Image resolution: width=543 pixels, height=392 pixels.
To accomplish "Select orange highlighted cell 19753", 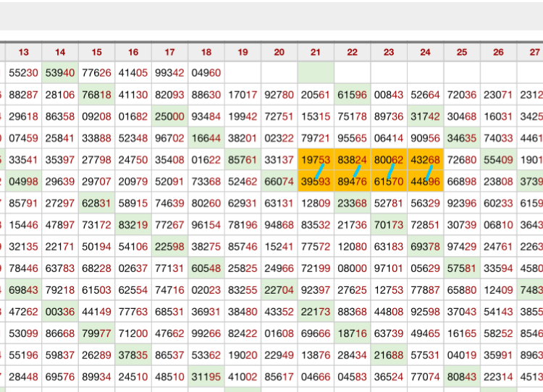I will tap(316, 159).
